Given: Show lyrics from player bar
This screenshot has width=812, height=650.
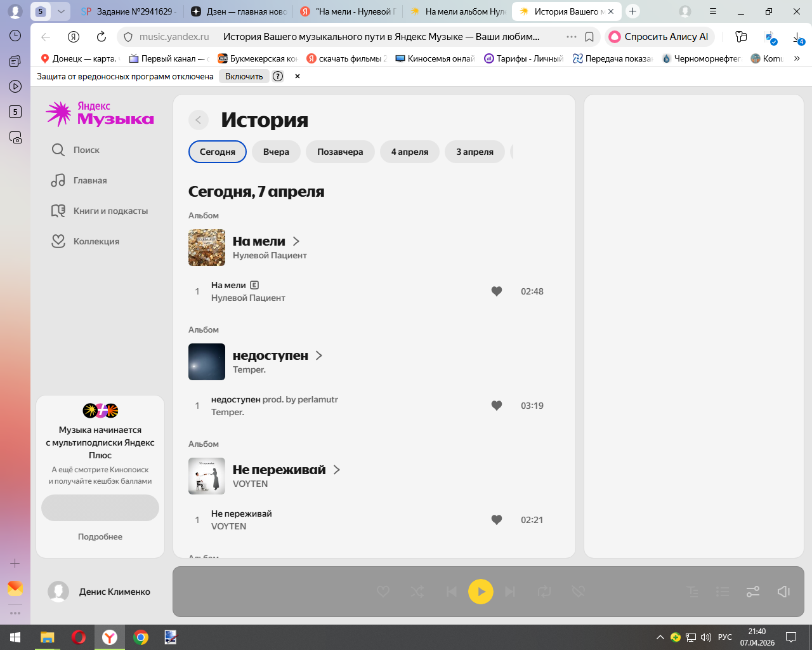Looking at the screenshot, I should (x=693, y=592).
